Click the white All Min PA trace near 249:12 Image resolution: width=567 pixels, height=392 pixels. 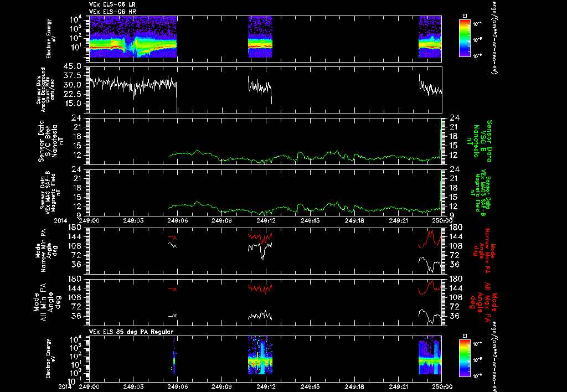point(260,316)
